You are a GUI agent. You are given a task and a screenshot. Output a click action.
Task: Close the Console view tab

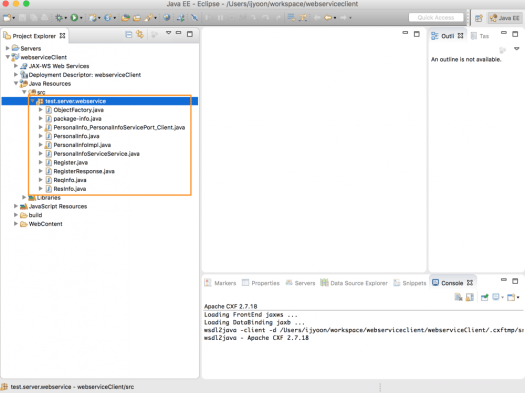470,283
